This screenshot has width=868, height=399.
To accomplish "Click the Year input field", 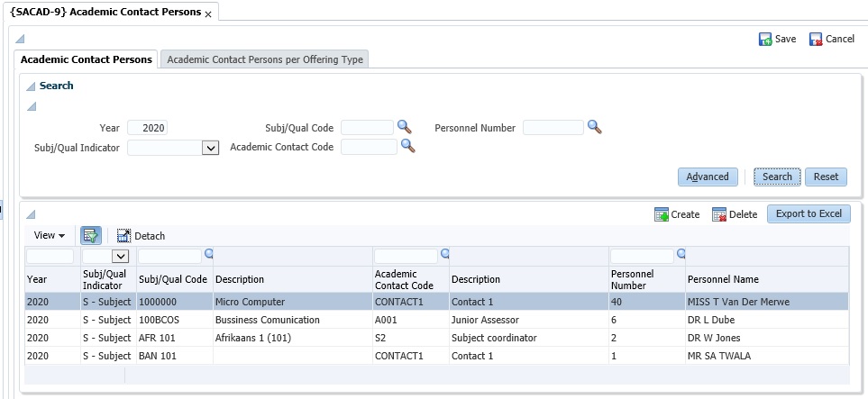I will click(x=148, y=128).
